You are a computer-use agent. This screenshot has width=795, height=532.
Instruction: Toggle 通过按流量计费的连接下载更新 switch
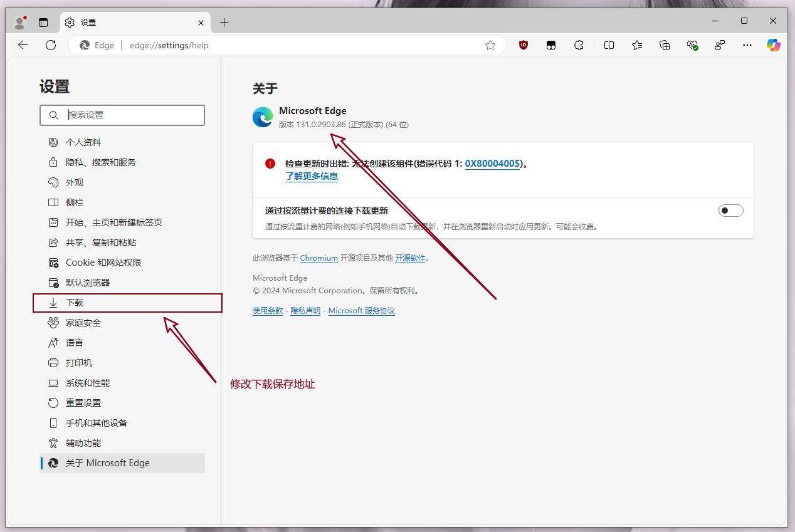tap(730, 211)
